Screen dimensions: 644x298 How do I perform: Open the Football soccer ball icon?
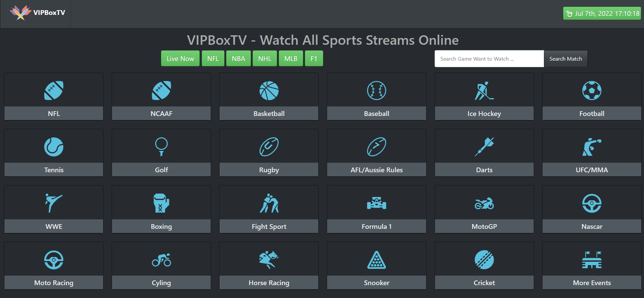(x=592, y=91)
